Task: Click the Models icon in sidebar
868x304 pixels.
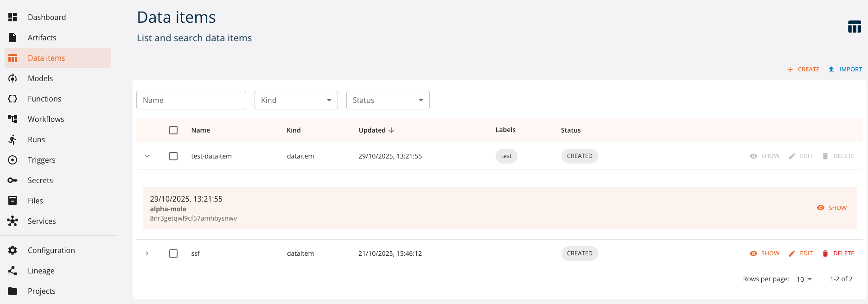Action: pos(13,78)
